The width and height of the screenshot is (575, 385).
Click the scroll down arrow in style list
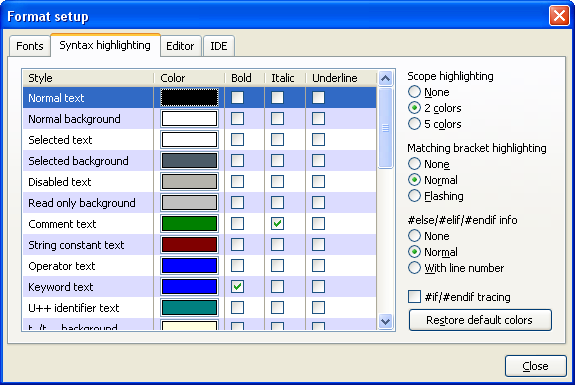point(385,322)
